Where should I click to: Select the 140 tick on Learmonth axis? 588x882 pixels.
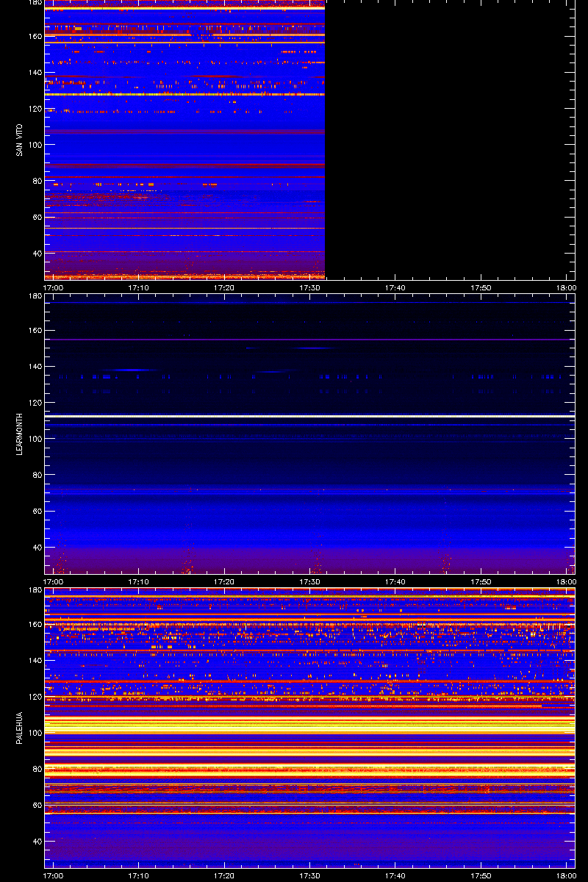35,367
